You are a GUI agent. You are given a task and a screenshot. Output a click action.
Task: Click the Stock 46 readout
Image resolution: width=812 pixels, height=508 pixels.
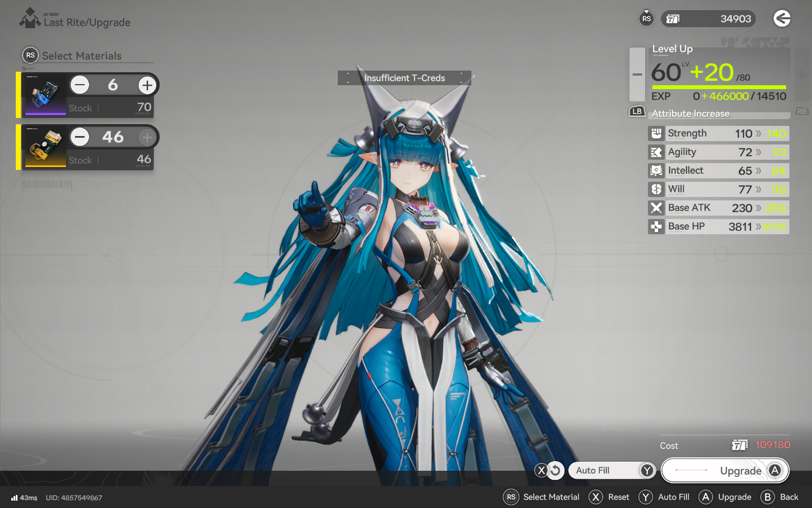click(x=111, y=160)
